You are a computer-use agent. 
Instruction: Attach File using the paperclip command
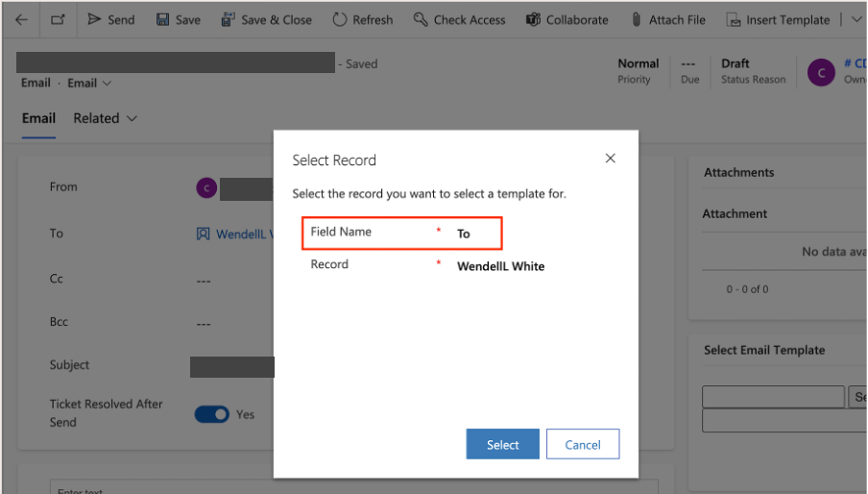pyautogui.click(x=668, y=20)
